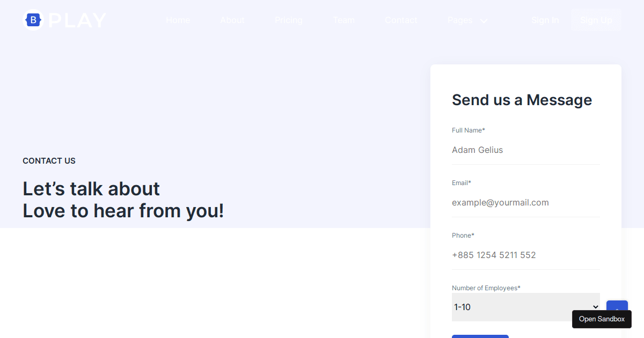The image size is (644, 338).
Task: Open the Number of Employees dropdown
Action: pos(525,306)
